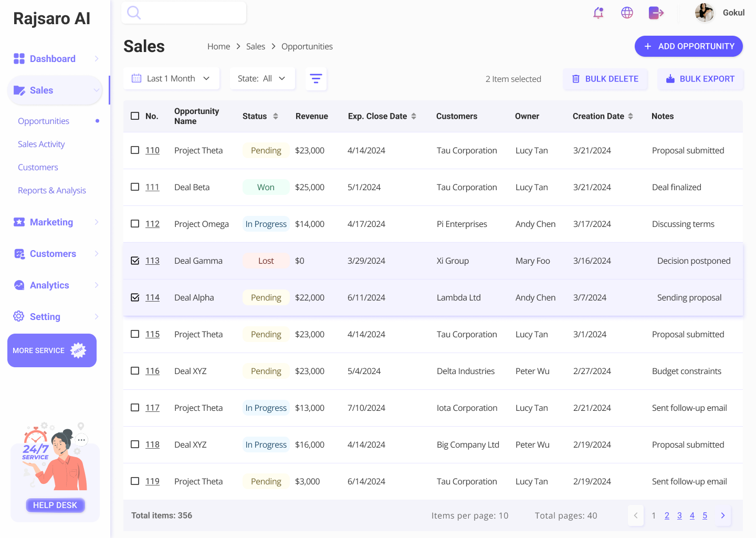Click the notification bell icon

(x=598, y=13)
